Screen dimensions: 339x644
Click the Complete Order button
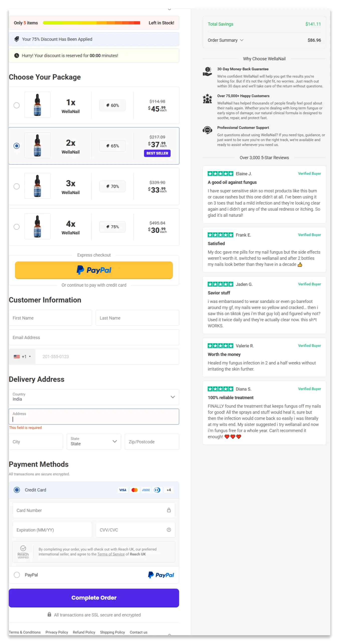94,598
